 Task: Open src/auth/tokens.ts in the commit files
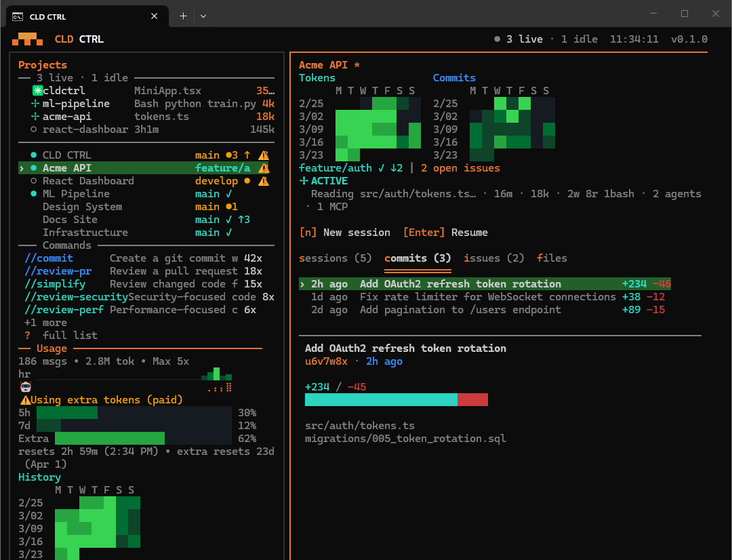[x=360, y=426]
